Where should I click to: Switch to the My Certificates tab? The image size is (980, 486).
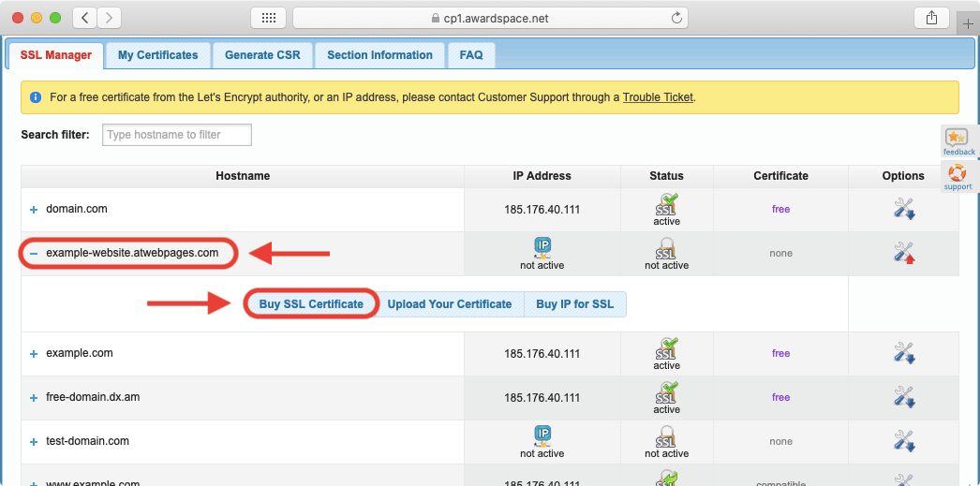click(x=157, y=55)
